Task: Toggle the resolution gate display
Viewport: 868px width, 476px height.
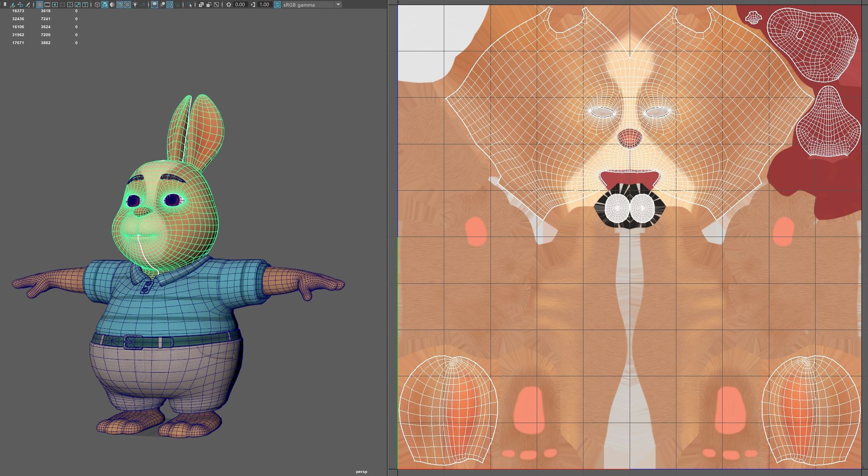Action: click(55, 5)
